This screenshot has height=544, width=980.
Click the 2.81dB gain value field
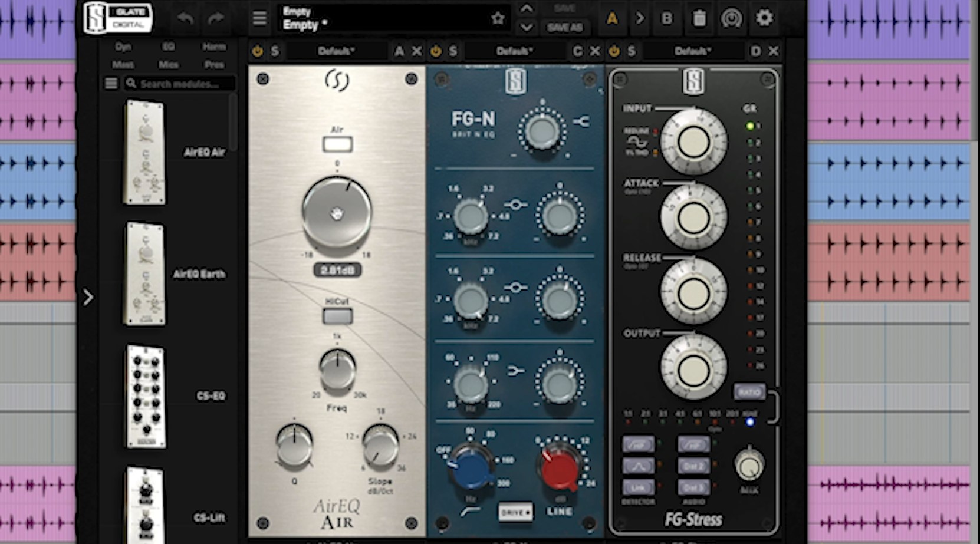pyautogui.click(x=337, y=271)
